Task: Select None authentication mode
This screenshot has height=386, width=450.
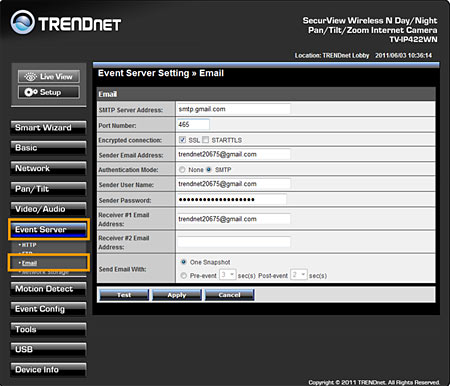Action: pos(182,170)
